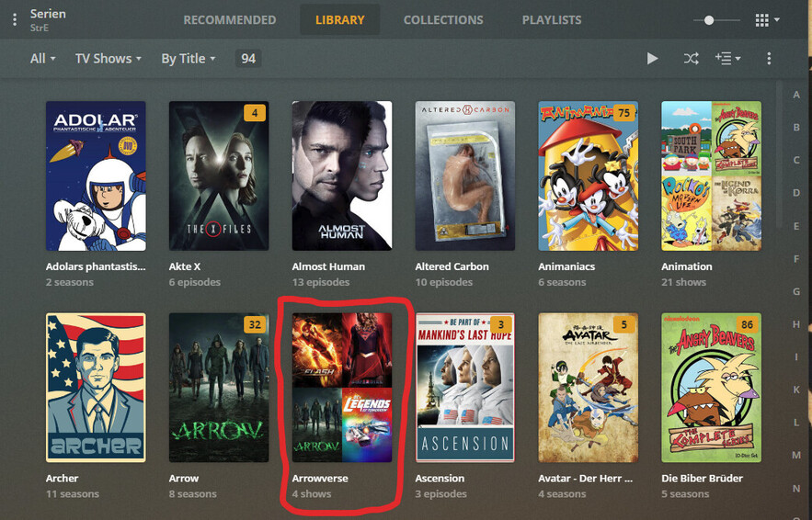This screenshot has height=520, width=812.
Task: Open the Playlists tab
Action: pos(552,20)
